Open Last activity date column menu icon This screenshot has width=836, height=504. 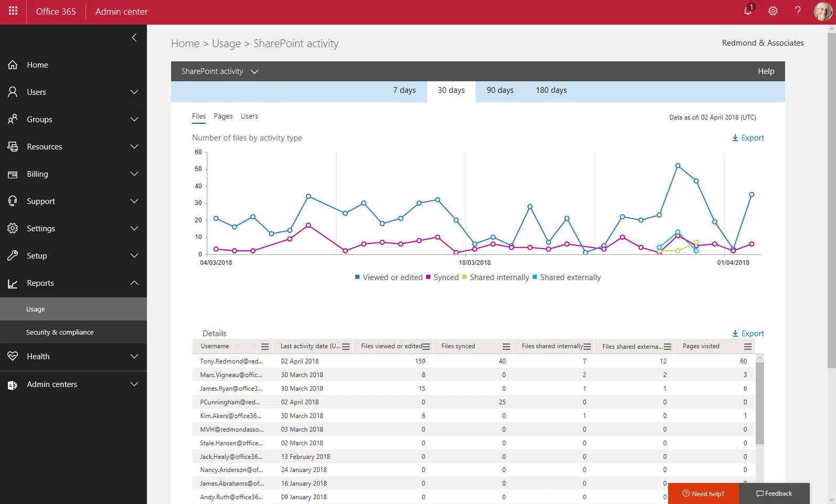pos(346,347)
